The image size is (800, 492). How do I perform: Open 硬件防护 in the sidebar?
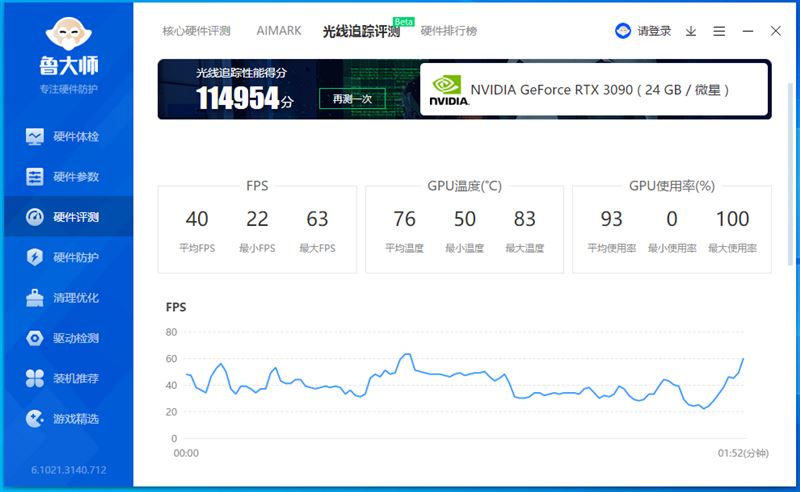pyautogui.click(x=68, y=257)
